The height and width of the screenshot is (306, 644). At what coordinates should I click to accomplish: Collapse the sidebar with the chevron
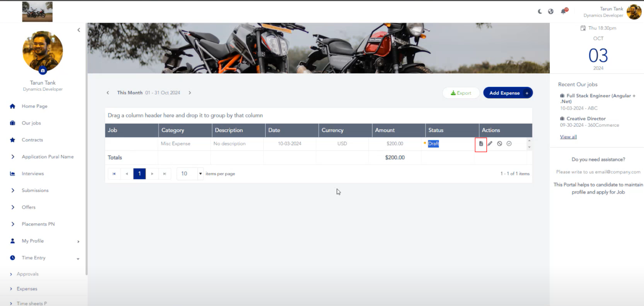tap(79, 30)
